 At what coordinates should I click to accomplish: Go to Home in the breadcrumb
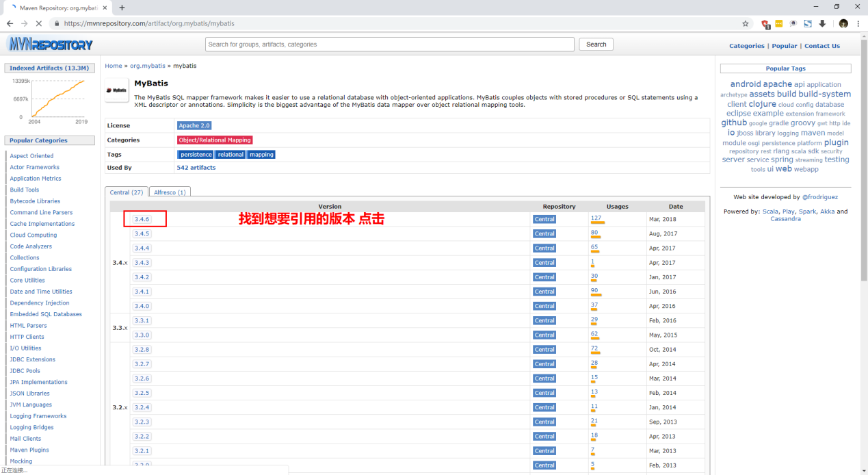(x=114, y=66)
